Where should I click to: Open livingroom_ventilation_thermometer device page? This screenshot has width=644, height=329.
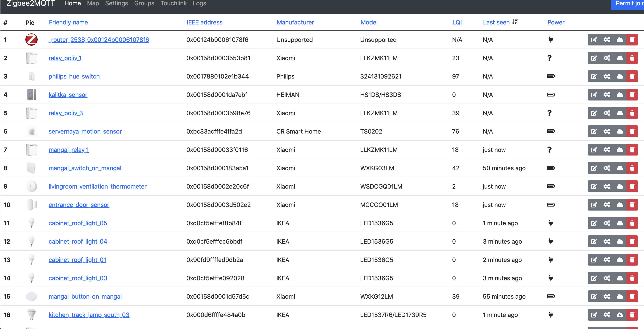(x=98, y=186)
